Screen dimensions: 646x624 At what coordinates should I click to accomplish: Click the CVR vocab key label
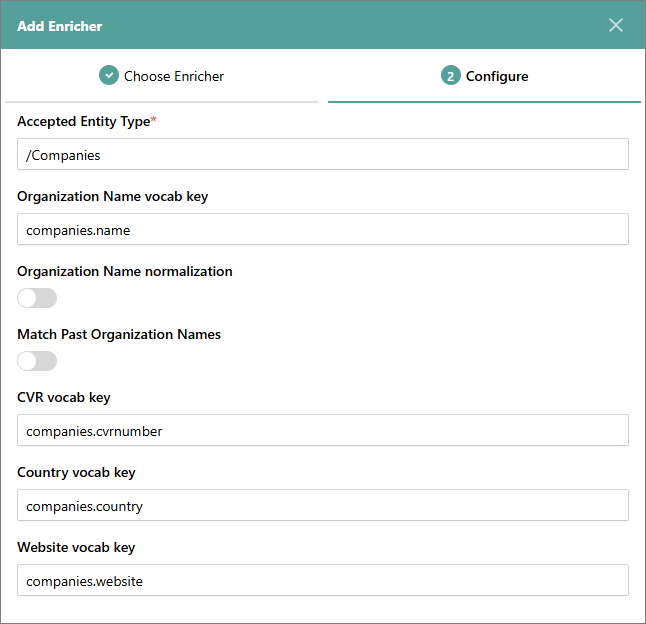click(64, 397)
